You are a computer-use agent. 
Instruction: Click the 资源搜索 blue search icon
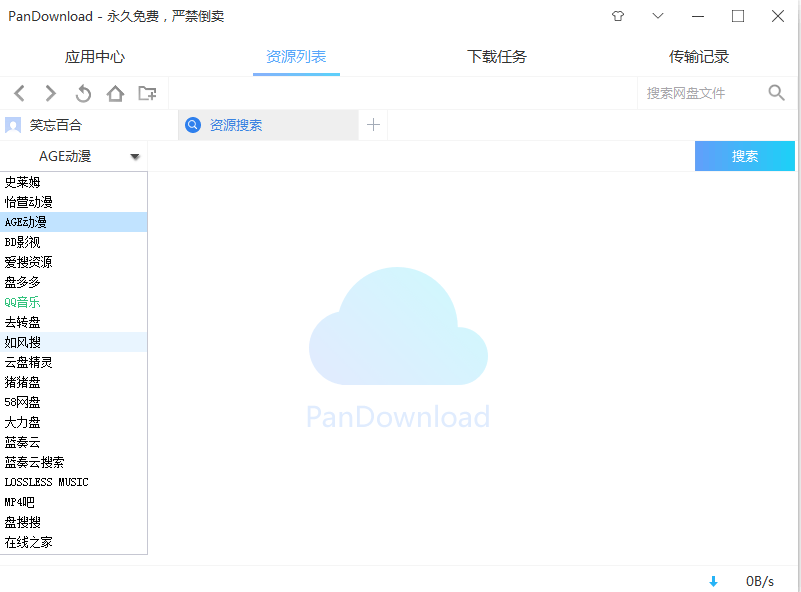pyautogui.click(x=193, y=125)
